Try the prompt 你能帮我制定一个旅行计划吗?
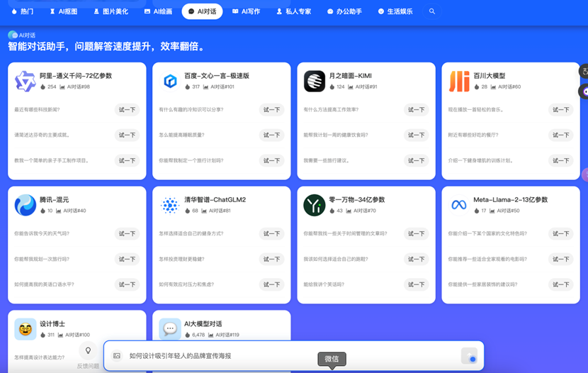The width and height of the screenshot is (588, 373). coord(271,160)
